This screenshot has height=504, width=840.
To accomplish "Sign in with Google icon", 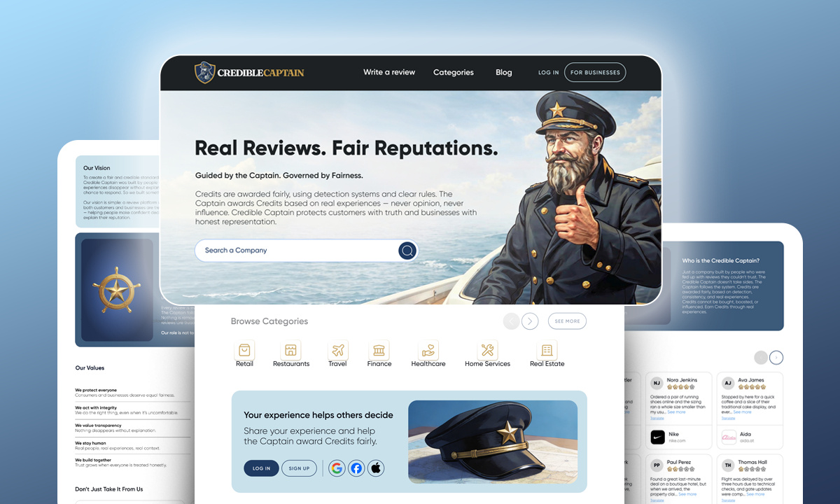I will point(337,468).
